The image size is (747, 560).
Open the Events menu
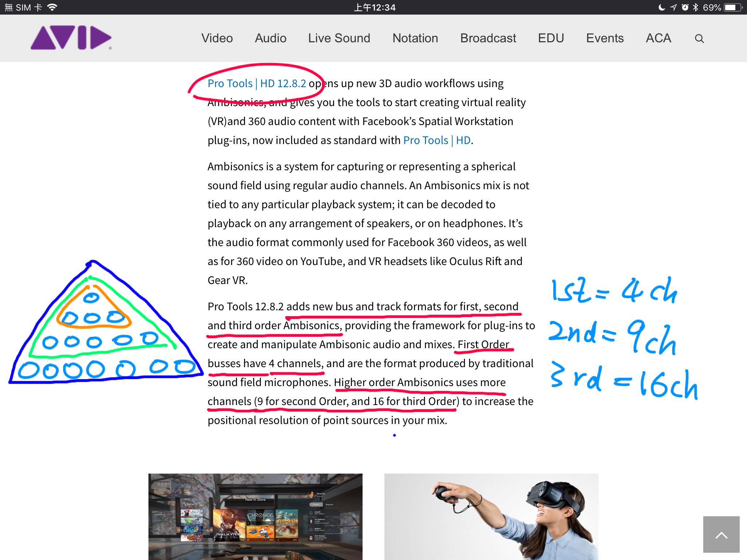tap(605, 38)
